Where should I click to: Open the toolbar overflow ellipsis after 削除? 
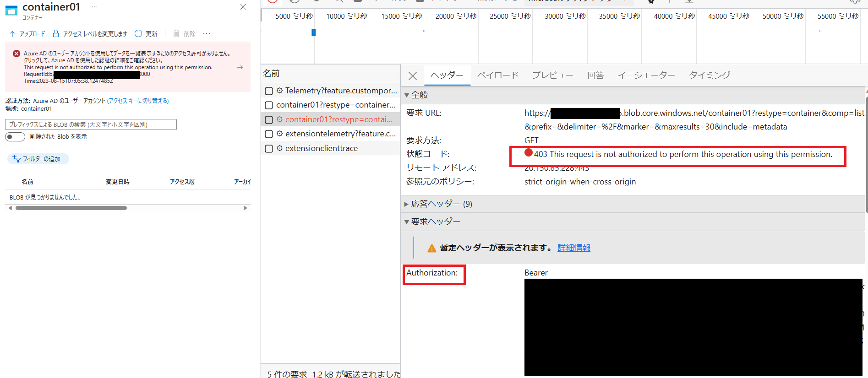click(x=207, y=33)
